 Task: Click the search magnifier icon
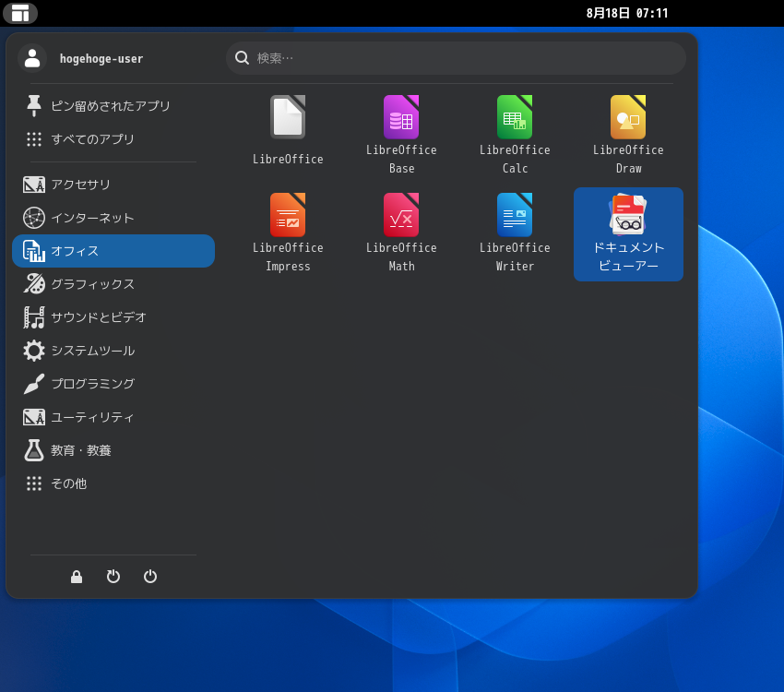click(x=242, y=58)
